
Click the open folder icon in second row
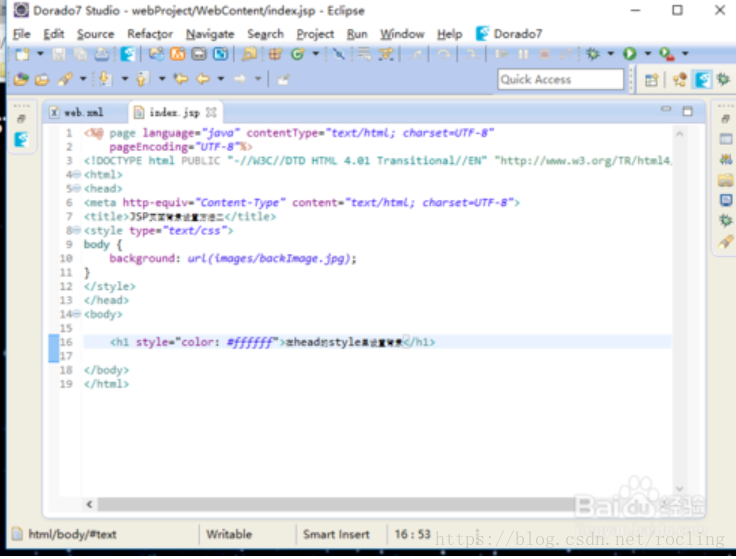point(42,79)
